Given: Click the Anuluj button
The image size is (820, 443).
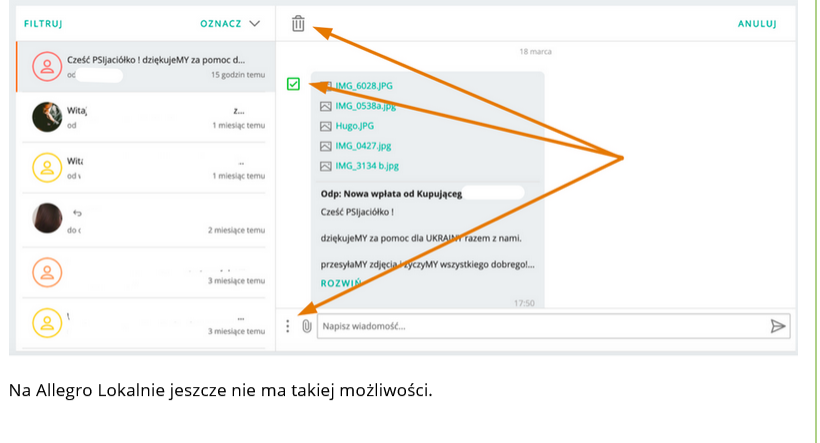Looking at the screenshot, I should [x=757, y=23].
